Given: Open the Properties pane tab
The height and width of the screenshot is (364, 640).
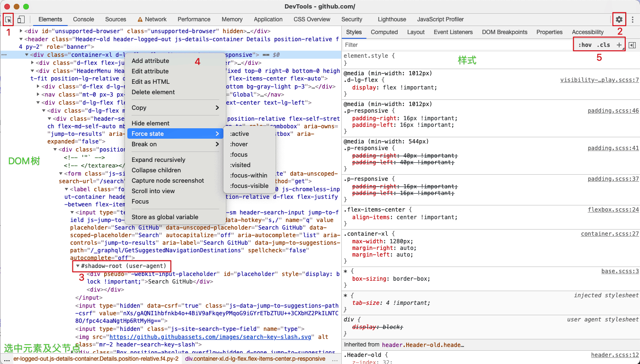Looking at the screenshot, I should [x=549, y=32].
